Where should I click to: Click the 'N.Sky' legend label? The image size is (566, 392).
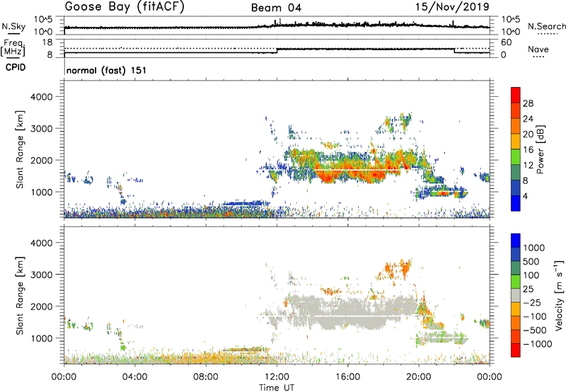point(13,26)
